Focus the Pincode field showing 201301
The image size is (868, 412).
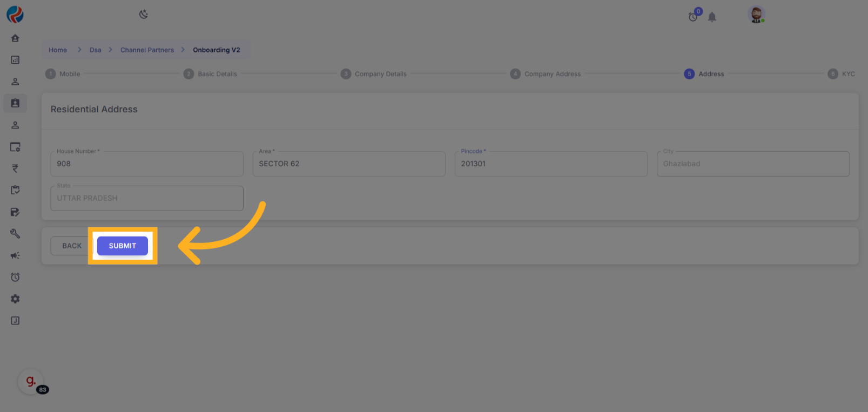550,164
